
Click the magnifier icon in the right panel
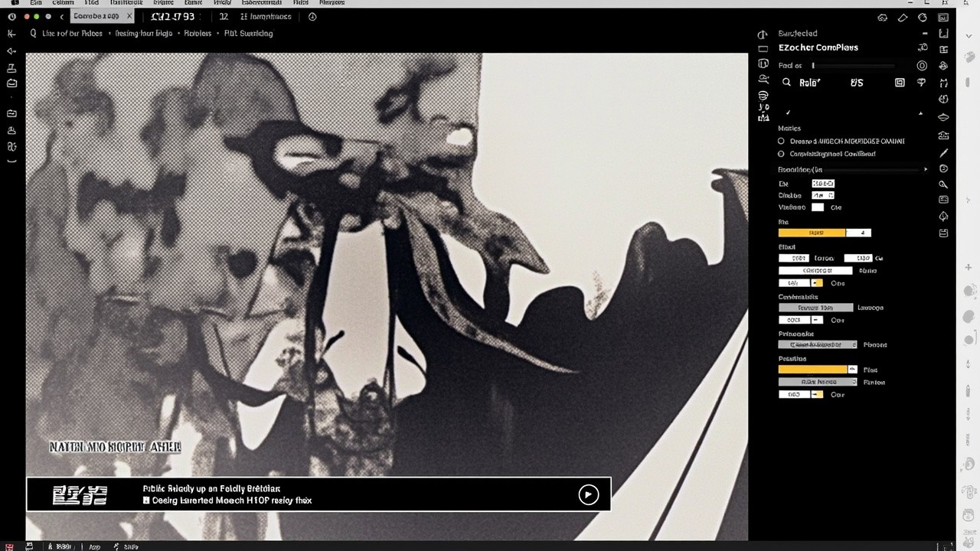coord(786,83)
